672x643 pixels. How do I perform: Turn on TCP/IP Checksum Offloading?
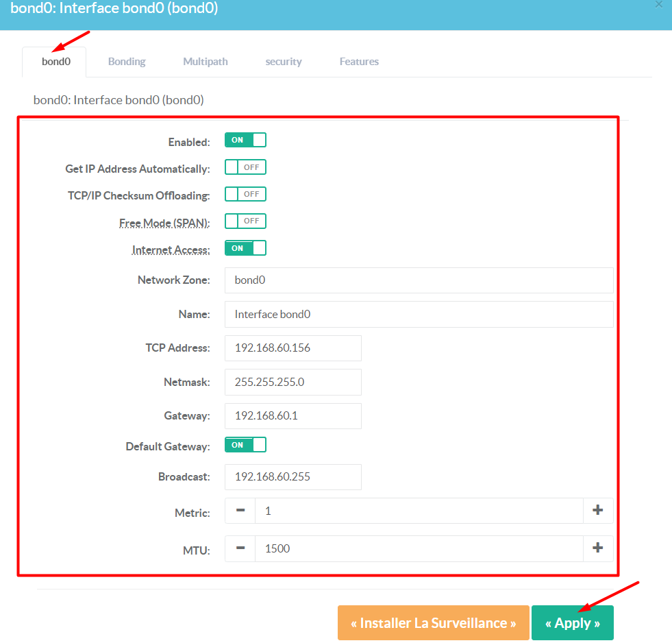click(x=245, y=195)
